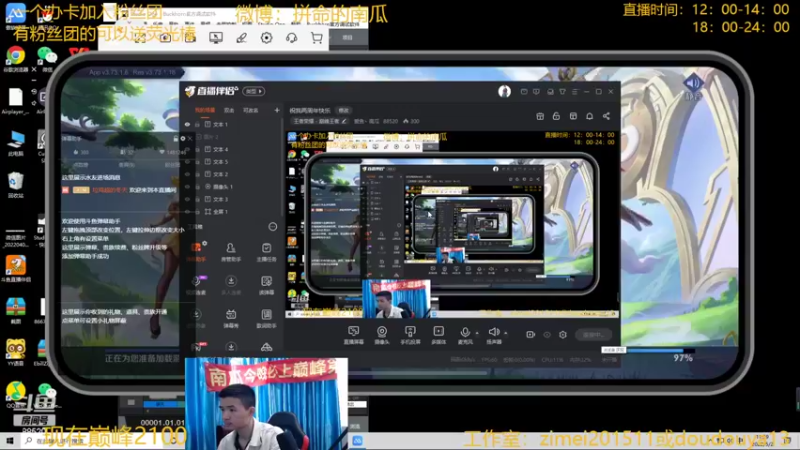Screen dimensions: 800x450
Task: Toggle visibility eye of layer 文本 5
Action: [187, 162]
